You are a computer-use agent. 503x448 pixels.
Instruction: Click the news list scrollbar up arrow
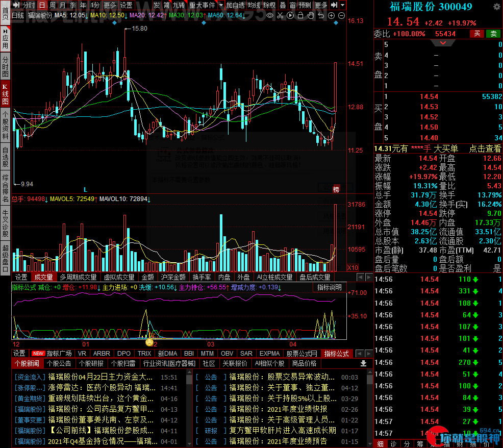click(x=189, y=372)
